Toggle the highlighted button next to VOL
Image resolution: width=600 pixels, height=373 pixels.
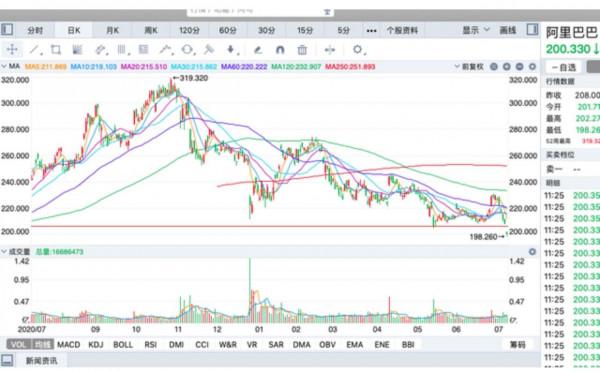42,345
